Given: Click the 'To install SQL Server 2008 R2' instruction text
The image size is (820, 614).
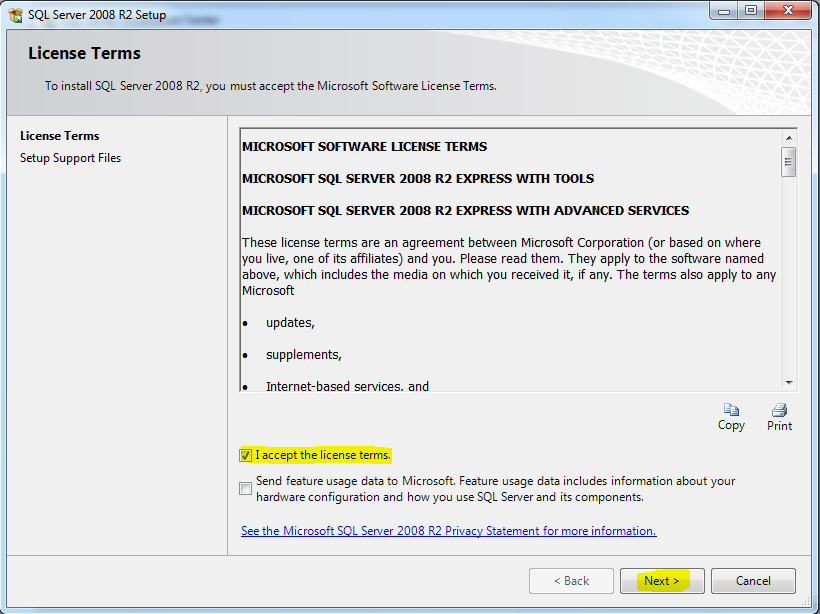Looking at the screenshot, I should [x=271, y=86].
